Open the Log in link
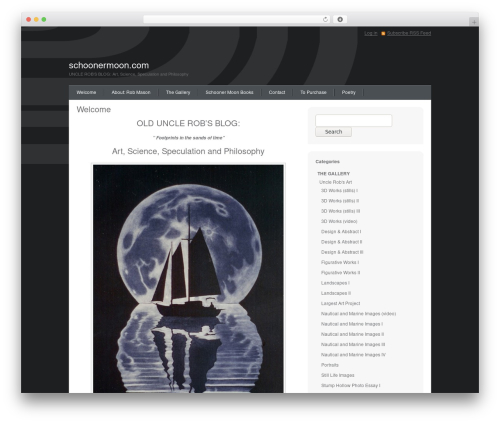The width and height of the screenshot is (500, 423). tap(371, 33)
